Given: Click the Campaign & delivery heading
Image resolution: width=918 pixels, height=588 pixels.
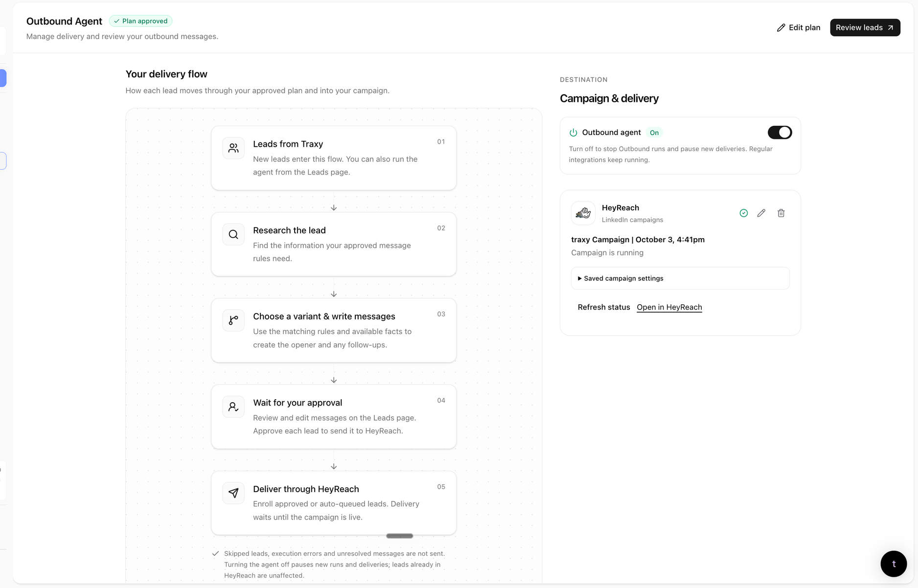Looking at the screenshot, I should (609, 98).
